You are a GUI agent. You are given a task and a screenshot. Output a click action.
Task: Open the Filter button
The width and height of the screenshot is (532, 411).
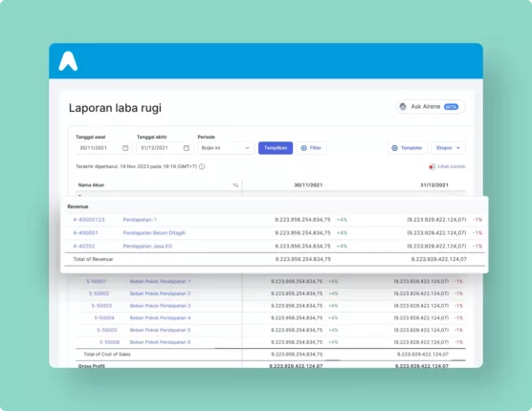pos(311,148)
